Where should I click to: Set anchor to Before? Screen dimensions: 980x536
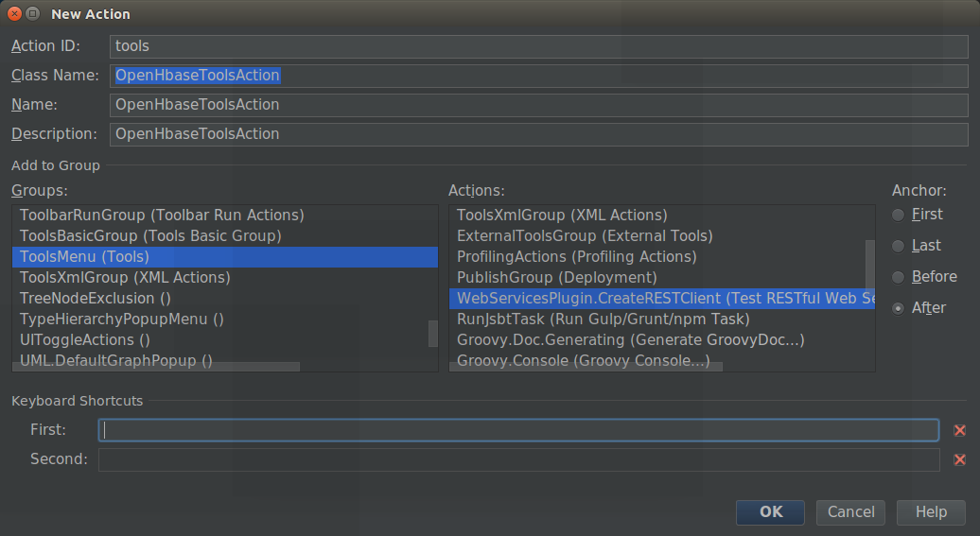pos(899,277)
